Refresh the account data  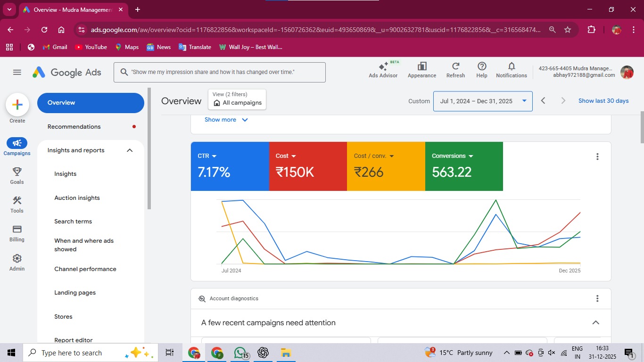455,70
